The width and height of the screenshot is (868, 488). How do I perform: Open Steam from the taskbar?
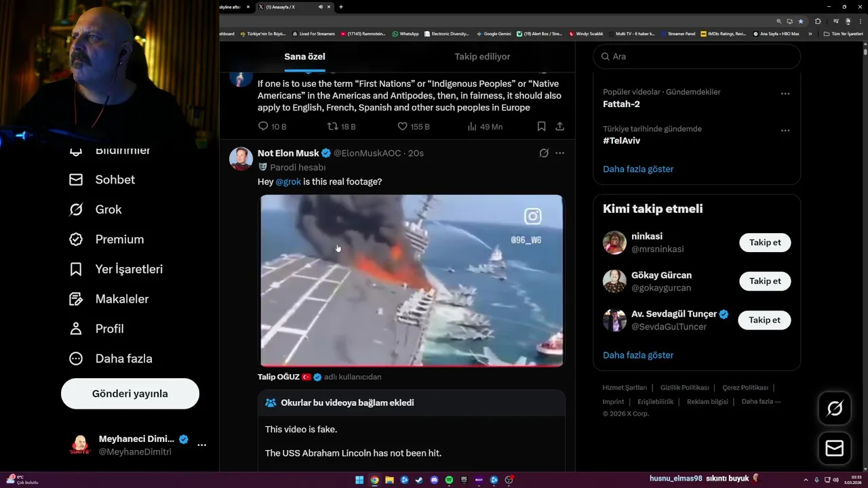(419, 480)
